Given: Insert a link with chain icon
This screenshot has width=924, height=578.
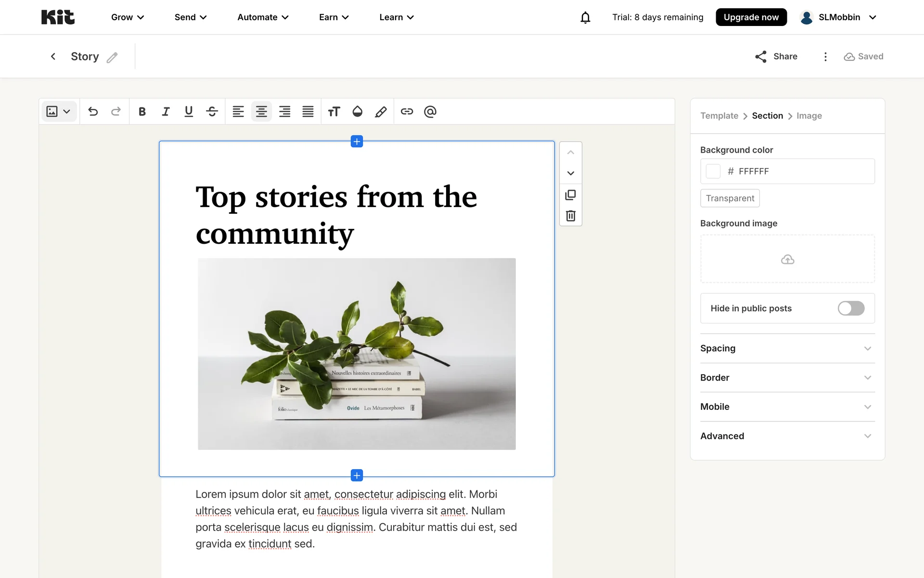Looking at the screenshot, I should [x=407, y=112].
